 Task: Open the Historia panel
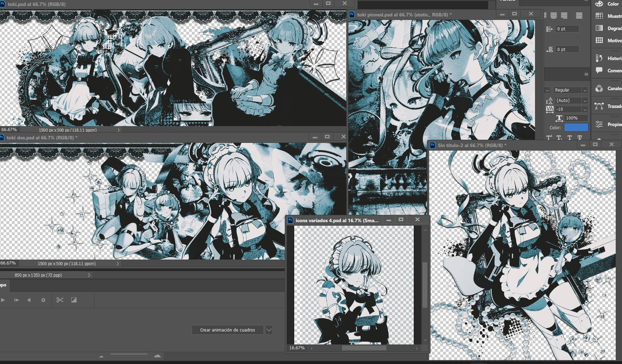click(599, 58)
